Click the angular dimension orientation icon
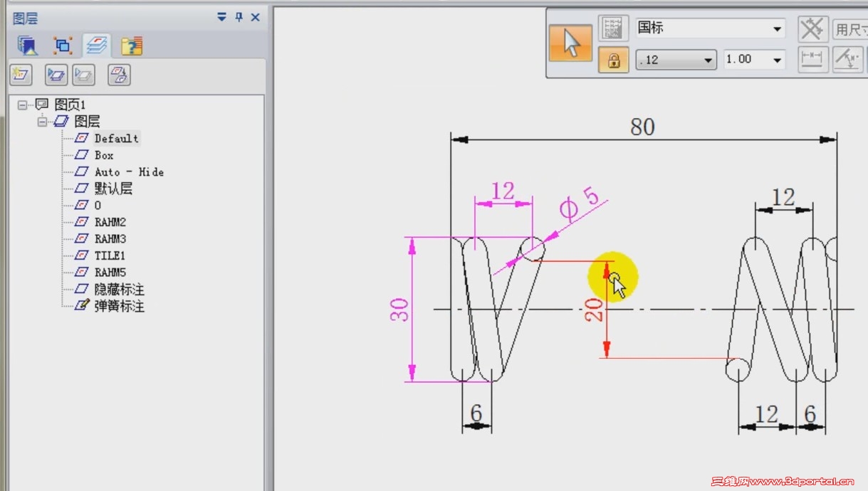The width and height of the screenshot is (868, 491). click(847, 60)
